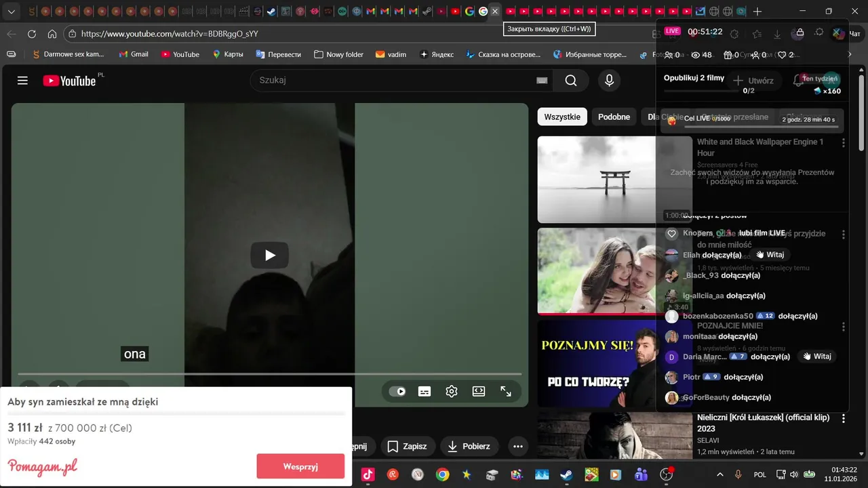Click the heart beside Knopers's like notice
The height and width of the screenshot is (488, 868).
tap(672, 234)
